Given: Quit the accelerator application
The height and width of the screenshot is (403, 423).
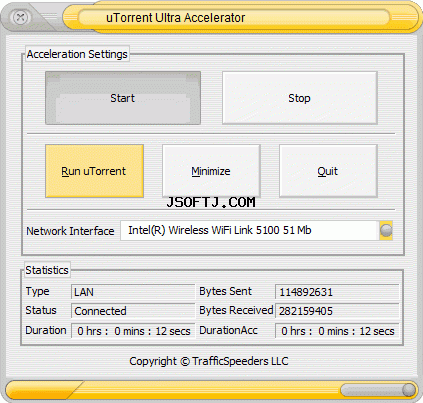Looking at the screenshot, I should click(x=328, y=171).
